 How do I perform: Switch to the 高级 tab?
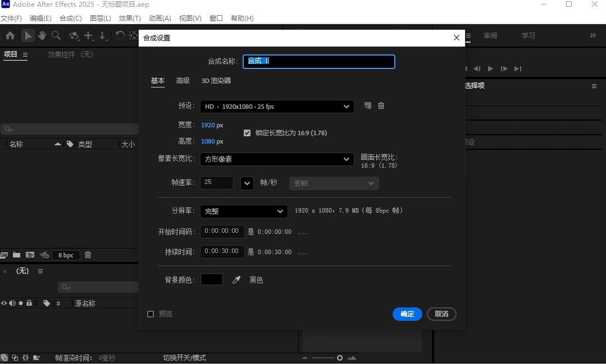click(x=183, y=81)
